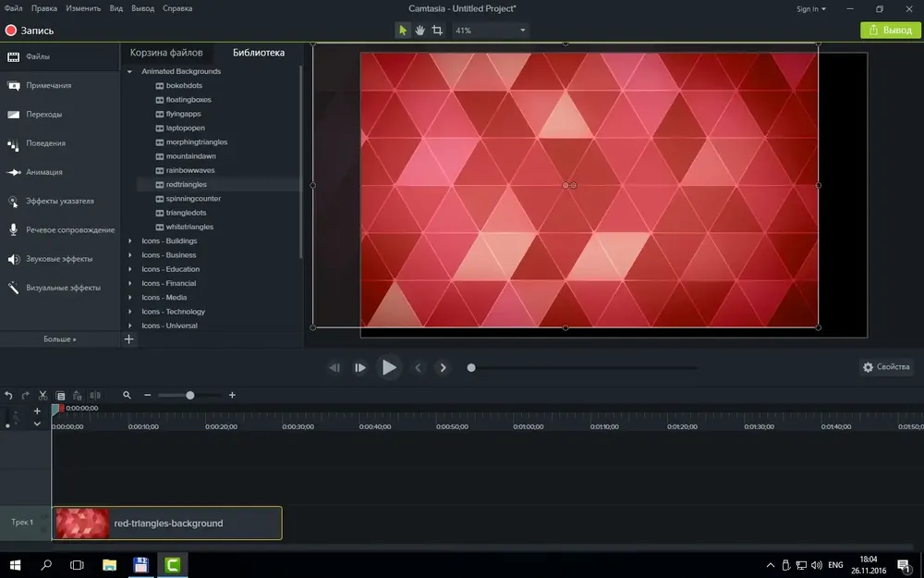Expand Icons - Financial folder
The height and width of the screenshot is (578, 924).
pyautogui.click(x=129, y=283)
